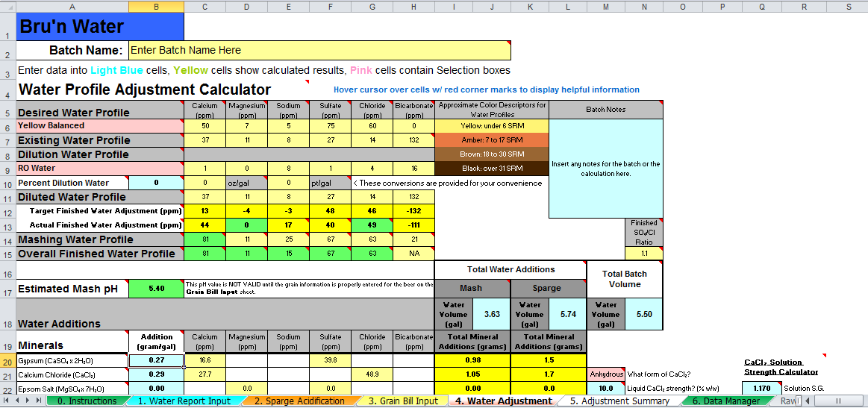Select 4. Water Adjustment sheet tab
This screenshot has height=408, width=868.
click(503, 401)
